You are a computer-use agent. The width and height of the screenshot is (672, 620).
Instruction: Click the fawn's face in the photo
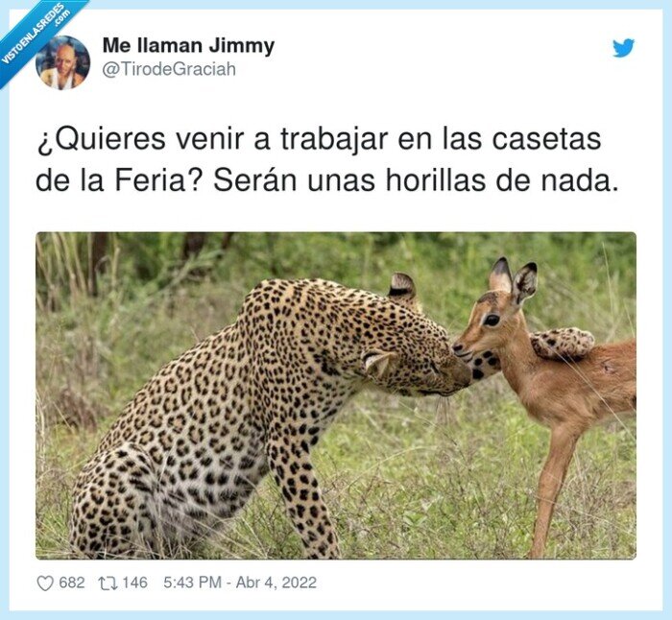click(x=489, y=323)
